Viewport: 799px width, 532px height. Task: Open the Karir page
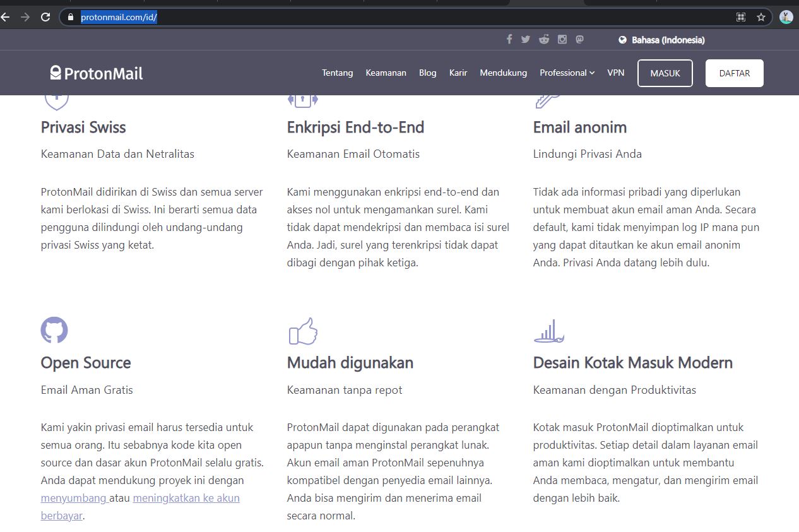click(x=458, y=73)
